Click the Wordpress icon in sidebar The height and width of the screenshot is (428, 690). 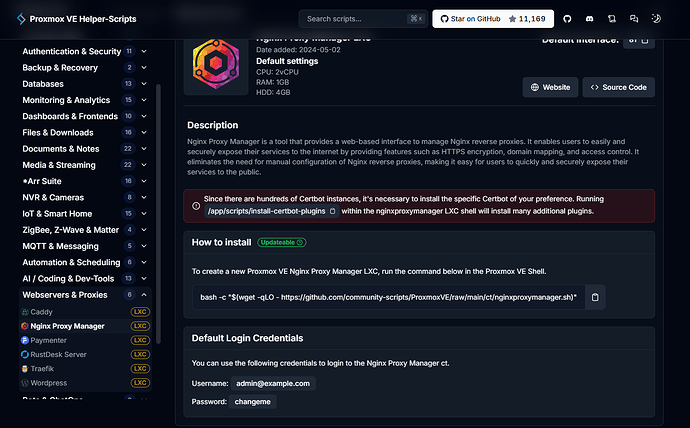tap(25, 383)
